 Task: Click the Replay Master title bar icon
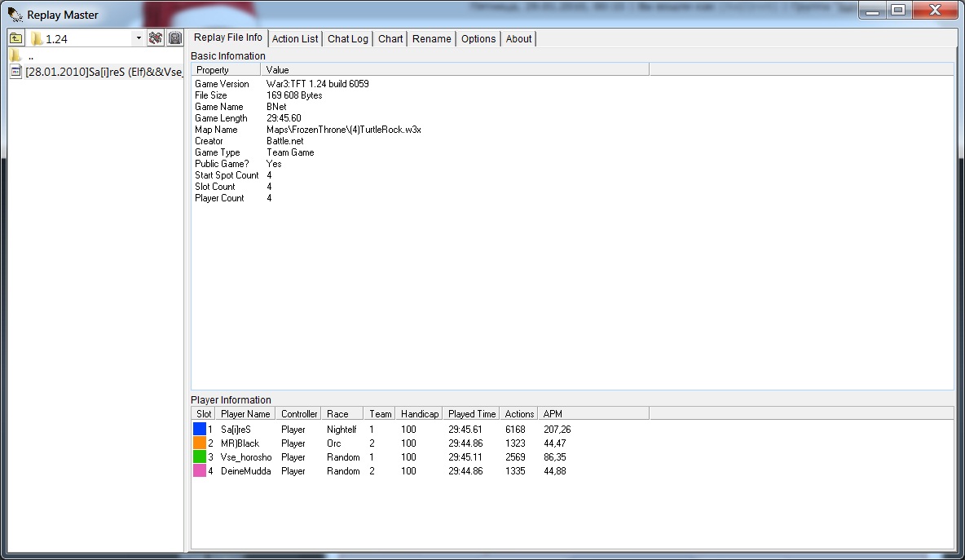[x=15, y=14]
